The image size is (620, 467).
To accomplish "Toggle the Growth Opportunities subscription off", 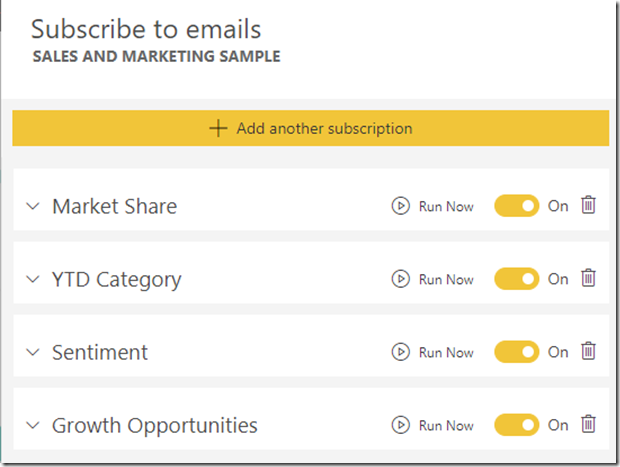I will [x=517, y=425].
